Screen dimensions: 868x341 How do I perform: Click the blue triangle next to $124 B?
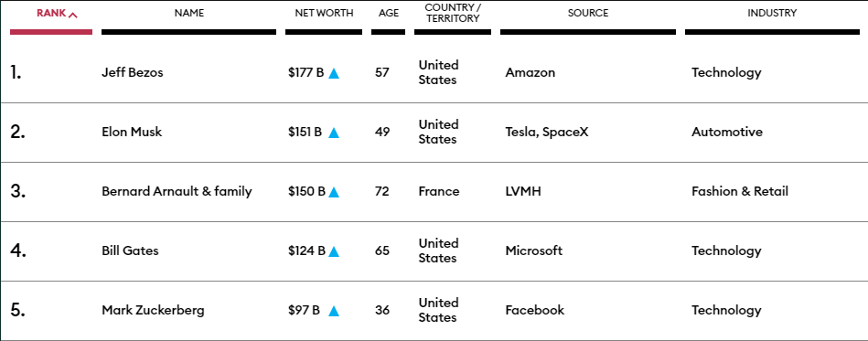click(x=333, y=251)
